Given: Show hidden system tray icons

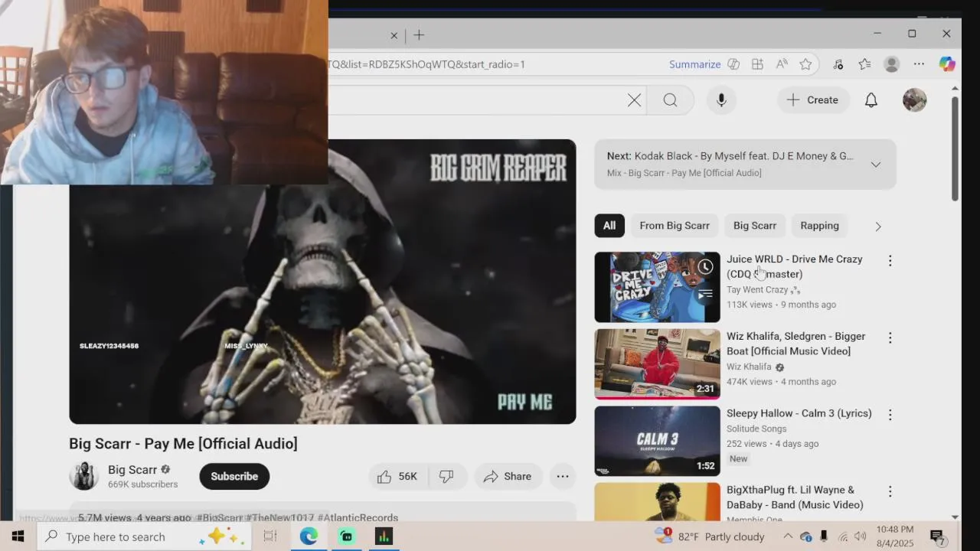Looking at the screenshot, I should 788,536.
